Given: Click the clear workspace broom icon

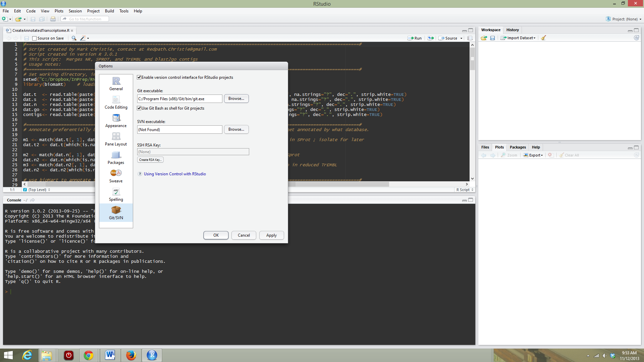Looking at the screenshot, I should 543,38.
